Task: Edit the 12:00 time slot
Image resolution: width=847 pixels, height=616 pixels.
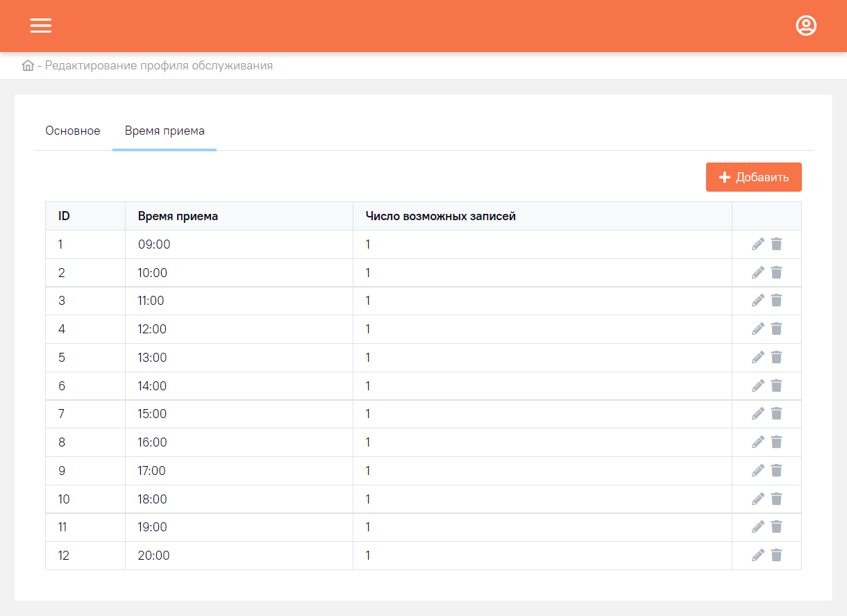Action: (x=758, y=329)
